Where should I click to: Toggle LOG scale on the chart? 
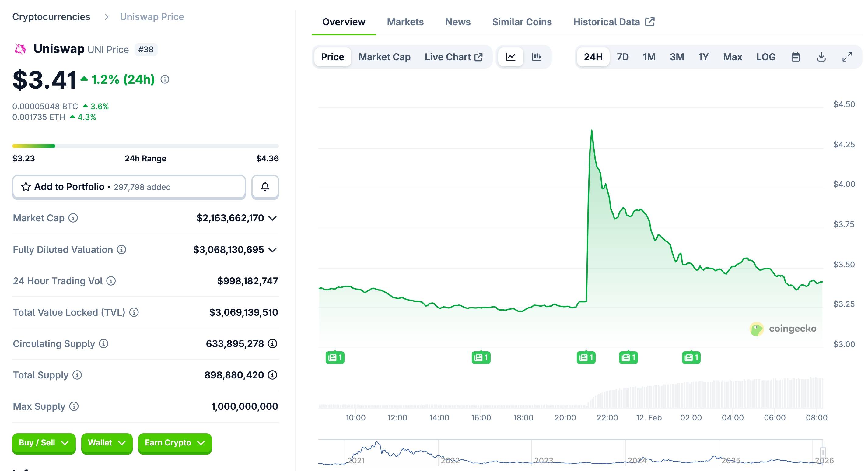[766, 57]
